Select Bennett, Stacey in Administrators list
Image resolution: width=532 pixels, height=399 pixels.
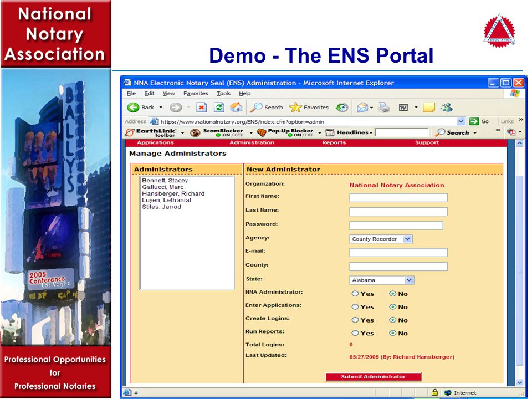(x=165, y=181)
